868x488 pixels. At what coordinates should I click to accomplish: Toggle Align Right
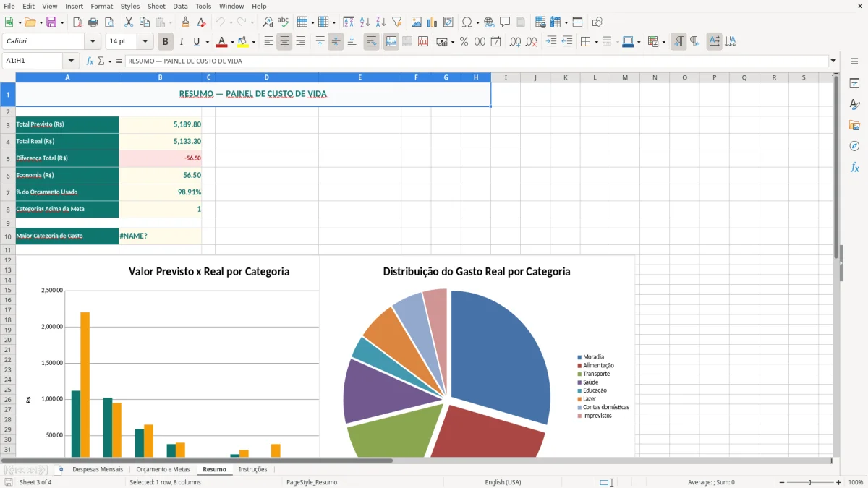(300, 42)
